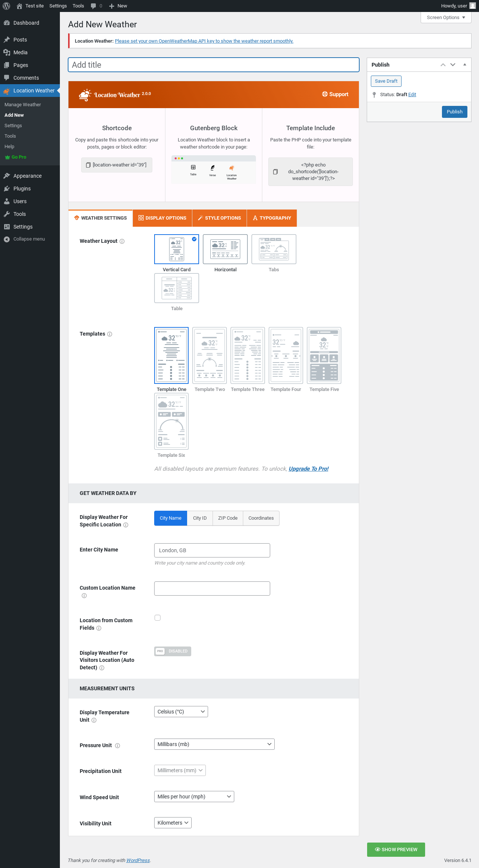
Task: Copy the location-weather shortcode via copy icon
Action: pos(88,165)
